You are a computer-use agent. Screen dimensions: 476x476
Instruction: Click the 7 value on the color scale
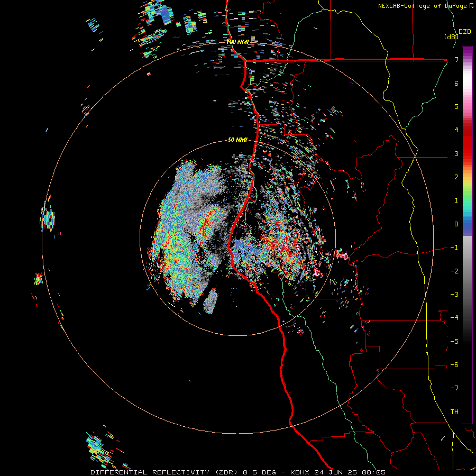[456, 59]
